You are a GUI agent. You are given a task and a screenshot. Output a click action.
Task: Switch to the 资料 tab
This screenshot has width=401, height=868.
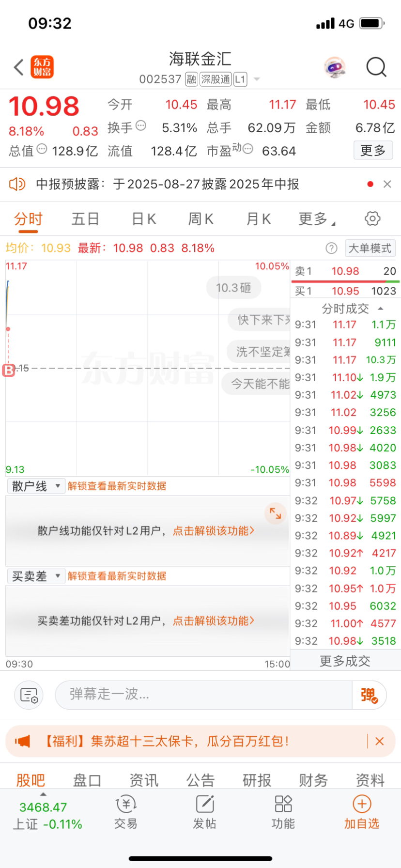[x=370, y=780]
